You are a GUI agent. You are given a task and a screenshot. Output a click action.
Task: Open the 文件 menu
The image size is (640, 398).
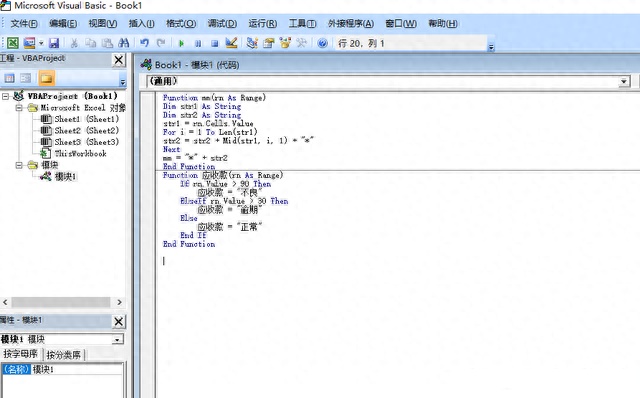click(24, 24)
